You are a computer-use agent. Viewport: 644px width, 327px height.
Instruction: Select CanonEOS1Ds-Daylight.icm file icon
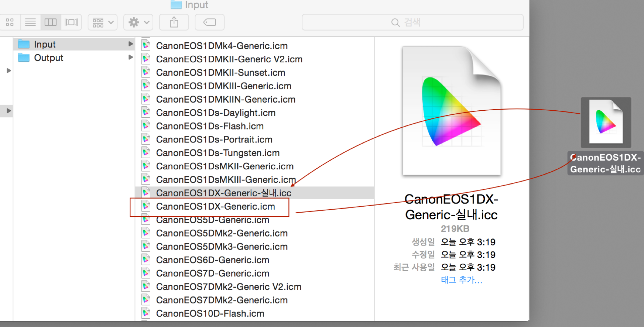146,113
